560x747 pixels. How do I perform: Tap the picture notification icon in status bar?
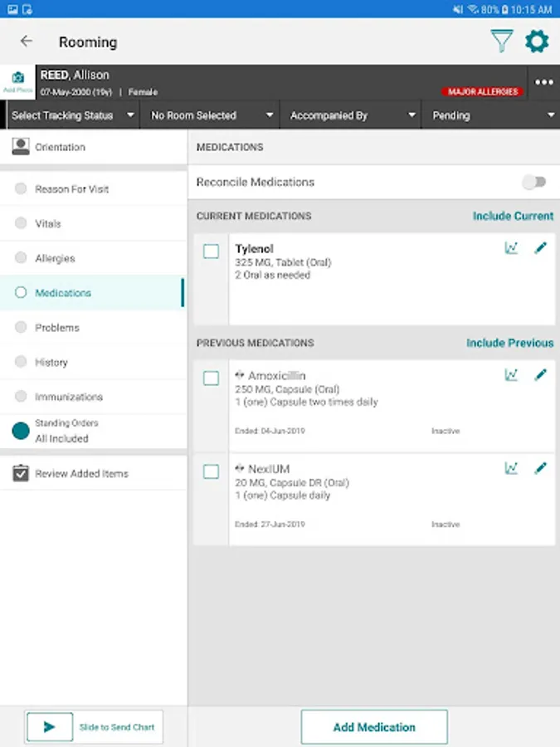tap(12, 9)
